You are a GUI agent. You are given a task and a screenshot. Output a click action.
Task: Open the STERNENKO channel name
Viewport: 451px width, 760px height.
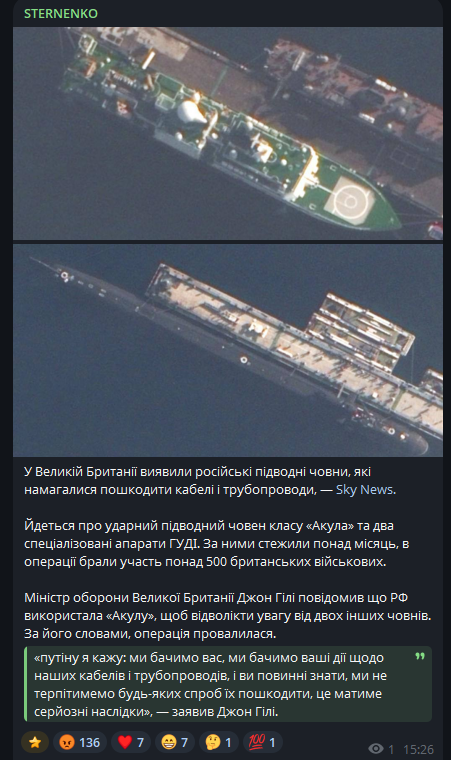click(x=61, y=14)
